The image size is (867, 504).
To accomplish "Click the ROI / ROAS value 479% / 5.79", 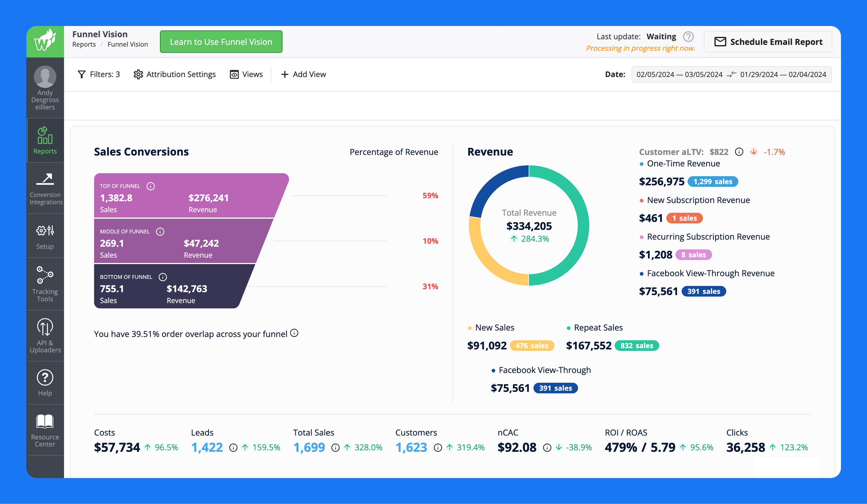I will pyautogui.click(x=640, y=447).
